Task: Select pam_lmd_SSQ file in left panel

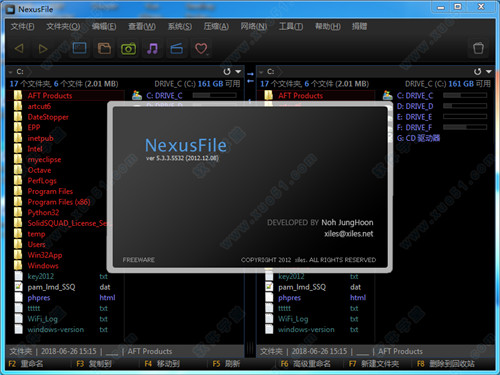Action: pyautogui.click(x=51, y=287)
